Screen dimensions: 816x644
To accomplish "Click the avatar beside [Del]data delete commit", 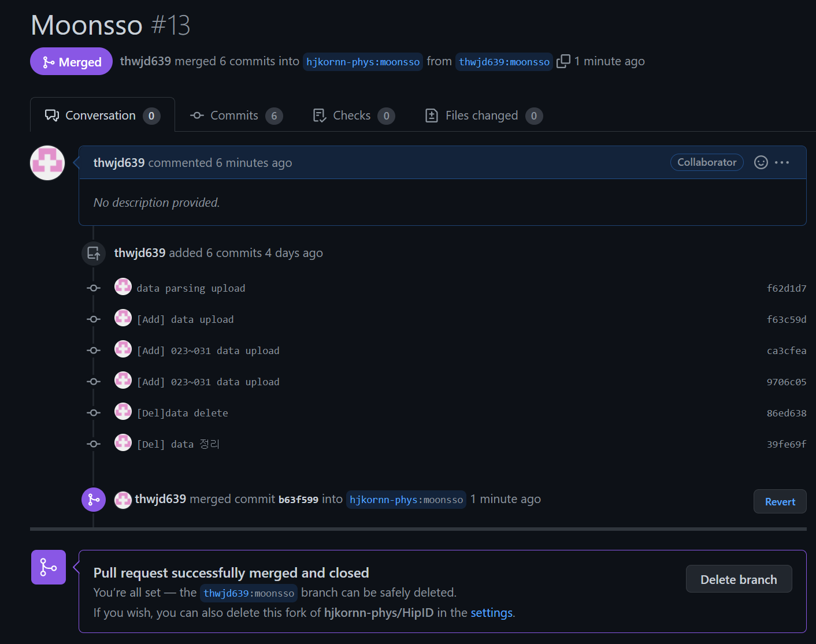I will pos(123,411).
